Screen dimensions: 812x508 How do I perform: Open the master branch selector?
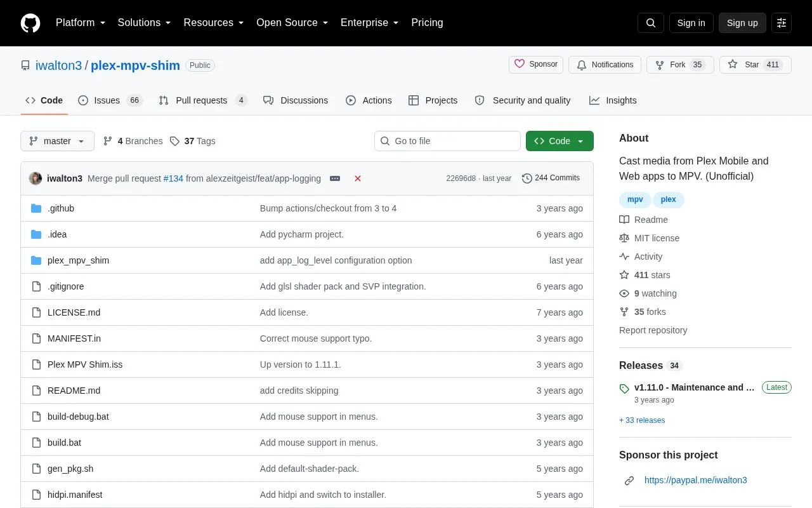point(57,141)
